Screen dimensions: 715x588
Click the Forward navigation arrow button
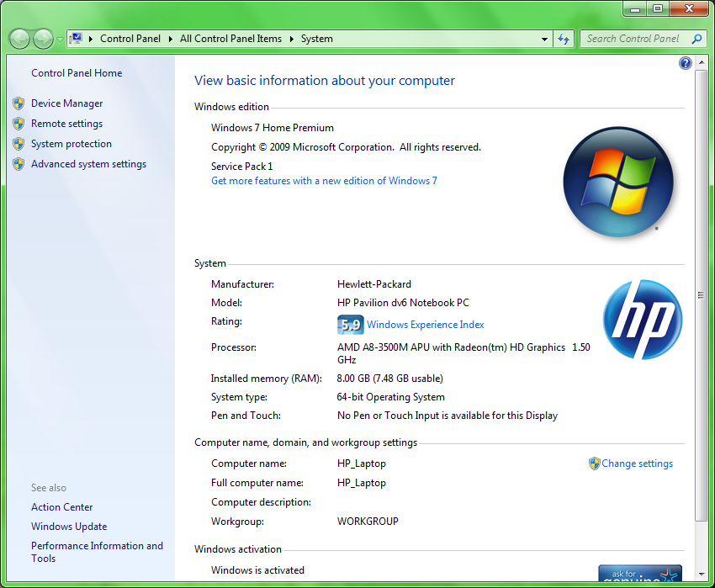(x=43, y=39)
